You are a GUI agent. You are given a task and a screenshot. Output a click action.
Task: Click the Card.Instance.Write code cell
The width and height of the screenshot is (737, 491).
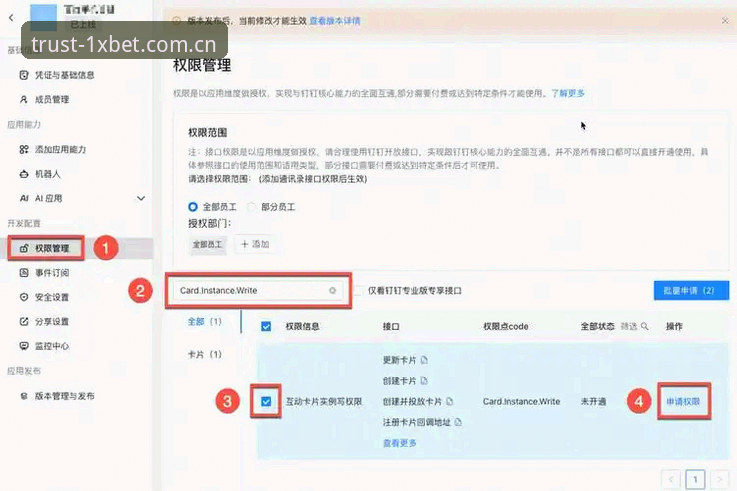click(x=521, y=401)
